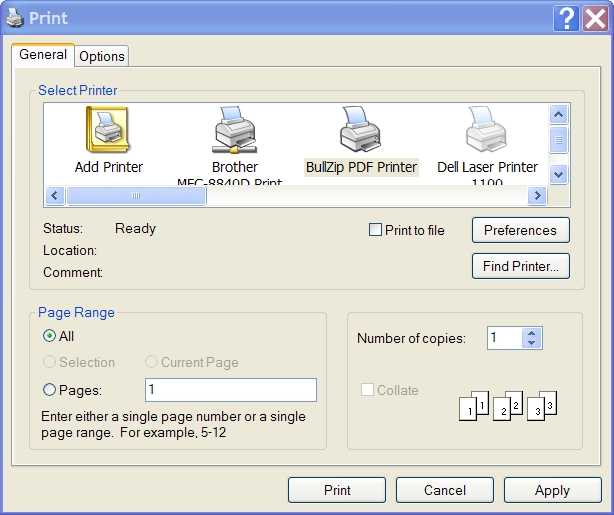Click the 'Location:' label
The image size is (614, 515).
[70, 251]
